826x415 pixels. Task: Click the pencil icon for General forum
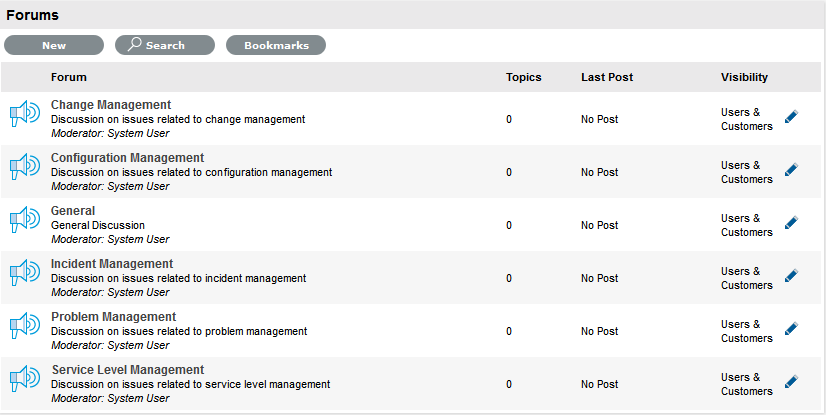pyautogui.click(x=791, y=223)
